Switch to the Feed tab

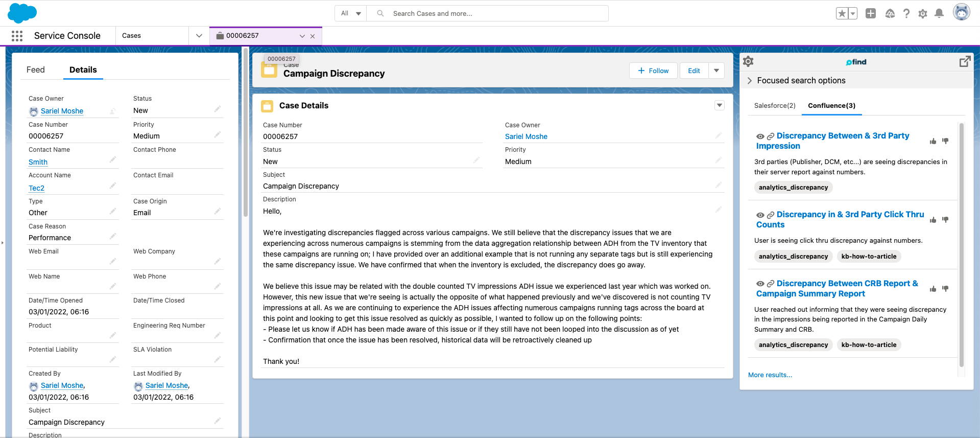36,70
